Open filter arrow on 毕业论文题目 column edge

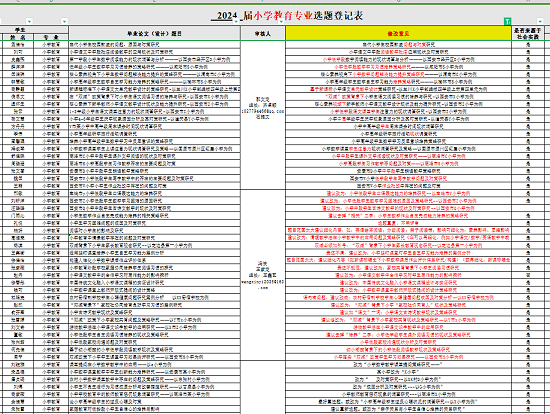[x=236, y=21]
